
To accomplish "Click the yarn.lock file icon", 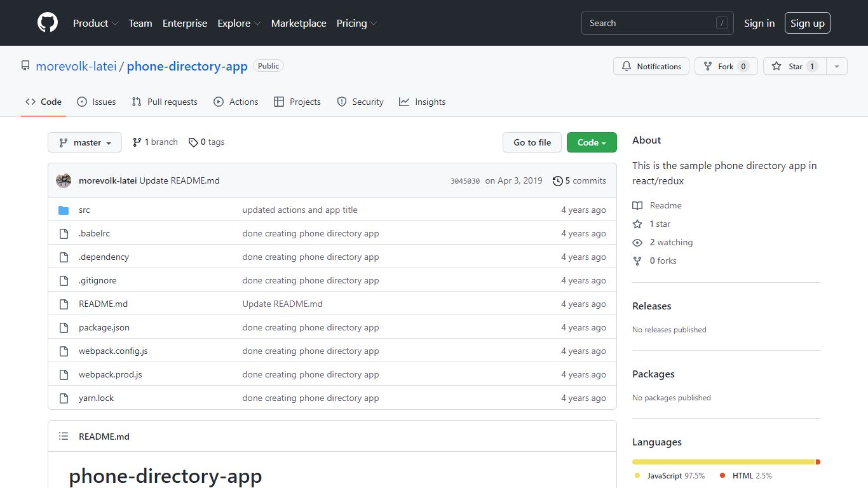I will (64, 398).
